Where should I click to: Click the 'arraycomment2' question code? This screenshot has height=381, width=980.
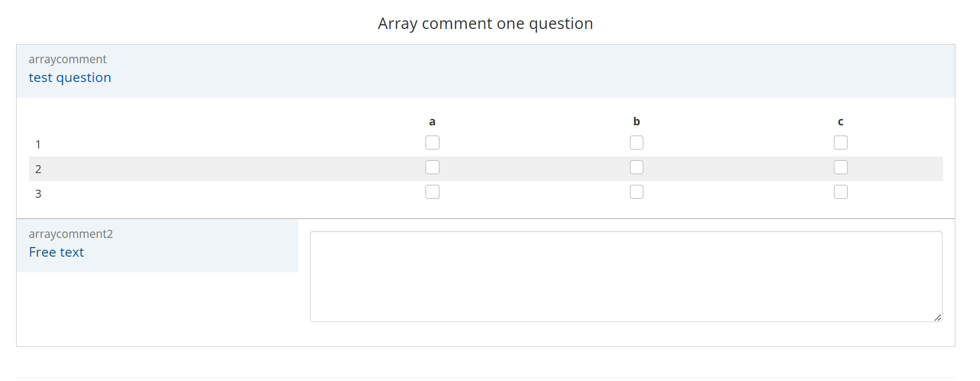pyautogui.click(x=71, y=234)
